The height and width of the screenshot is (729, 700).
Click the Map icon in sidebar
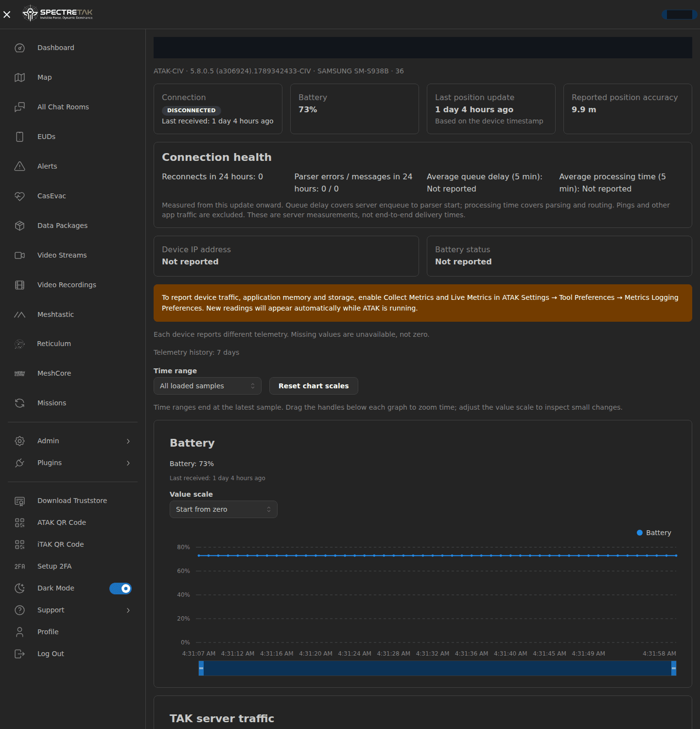[19, 77]
